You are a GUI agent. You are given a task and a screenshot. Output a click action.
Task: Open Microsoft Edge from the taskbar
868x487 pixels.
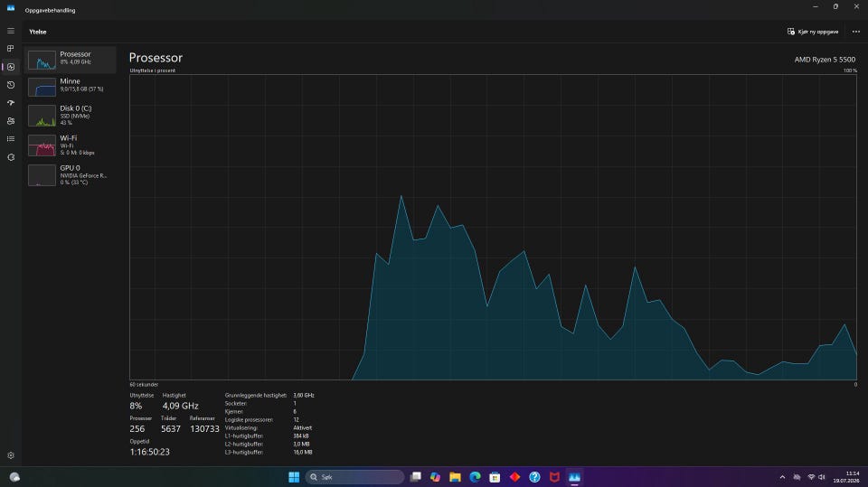pos(475,477)
